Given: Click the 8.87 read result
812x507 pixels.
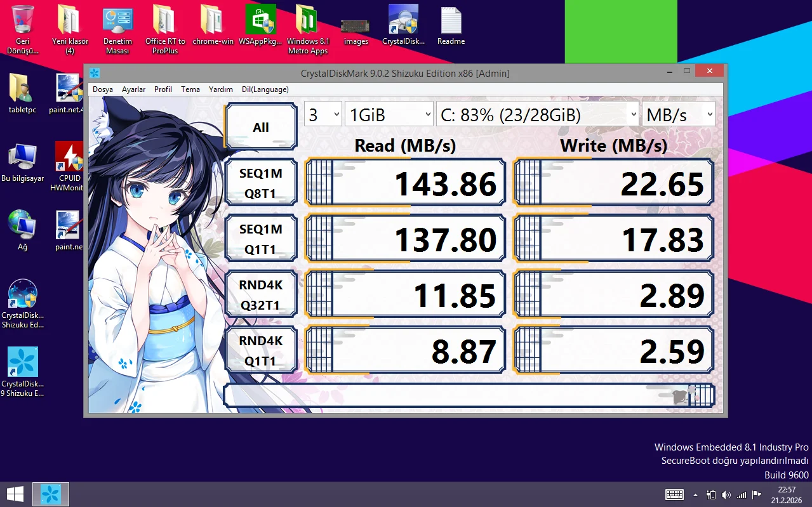Looking at the screenshot, I should (406, 350).
